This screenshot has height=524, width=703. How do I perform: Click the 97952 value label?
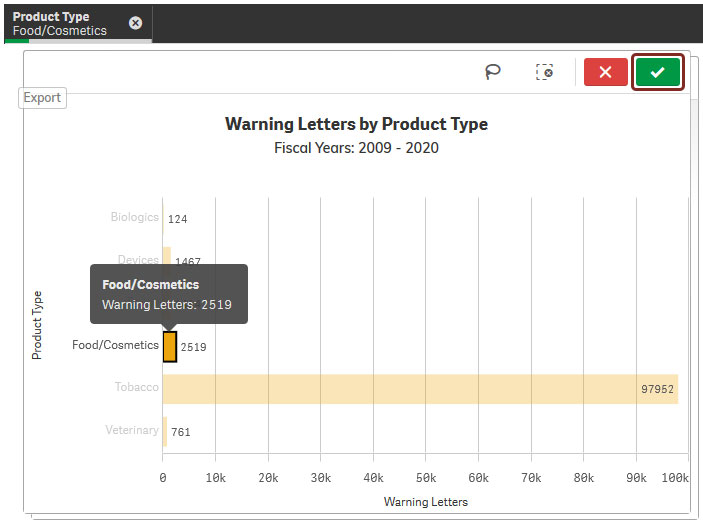[x=657, y=390]
